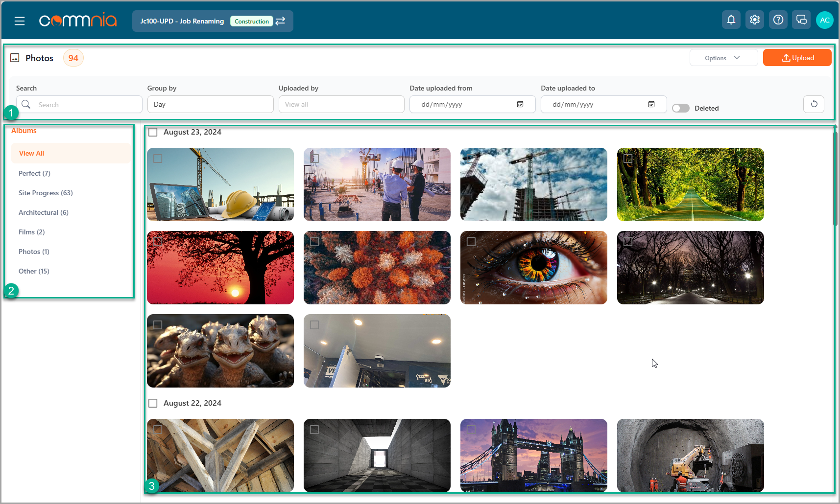Tick checkbox on ceiling lights photo
The width and height of the screenshot is (840, 504).
click(314, 325)
